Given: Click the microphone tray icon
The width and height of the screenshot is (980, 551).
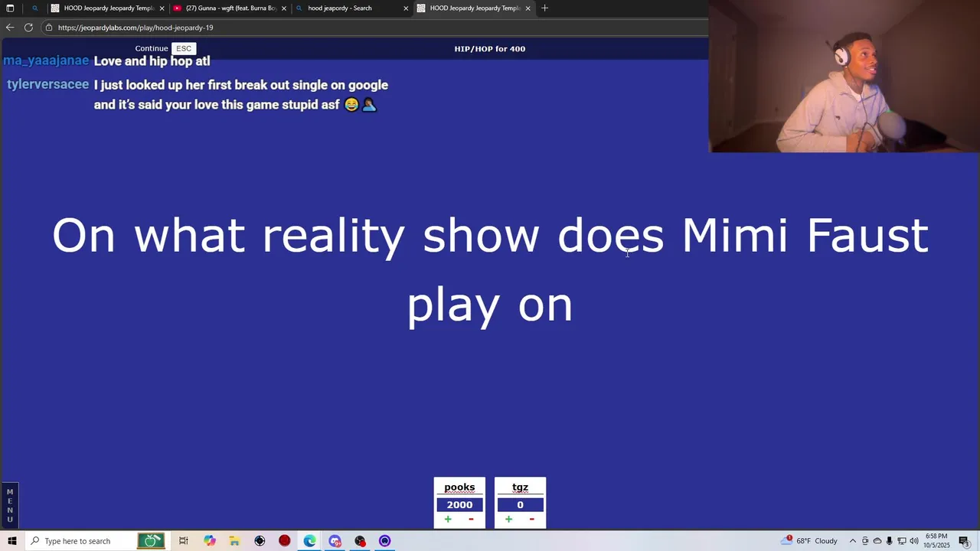Looking at the screenshot, I should click(889, 541).
